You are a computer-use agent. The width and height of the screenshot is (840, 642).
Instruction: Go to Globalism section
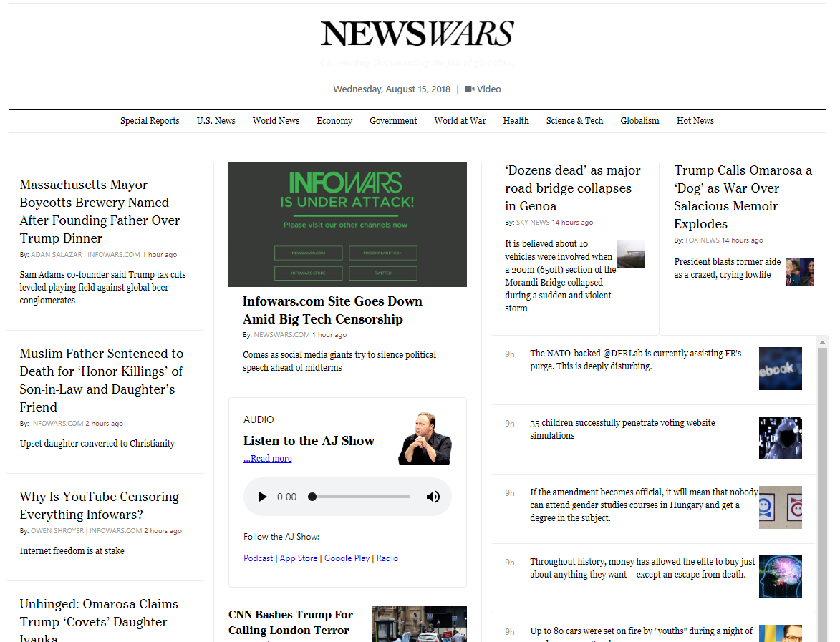pyautogui.click(x=639, y=120)
